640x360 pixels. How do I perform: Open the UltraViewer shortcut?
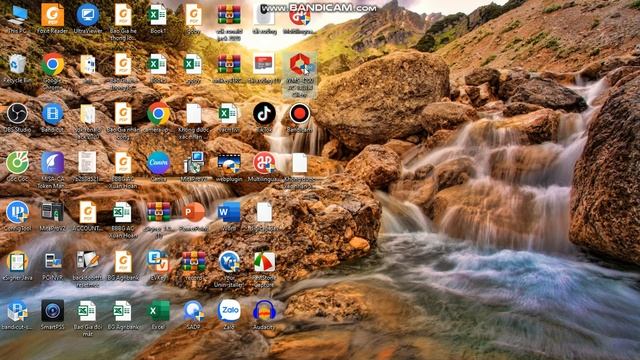[87, 19]
